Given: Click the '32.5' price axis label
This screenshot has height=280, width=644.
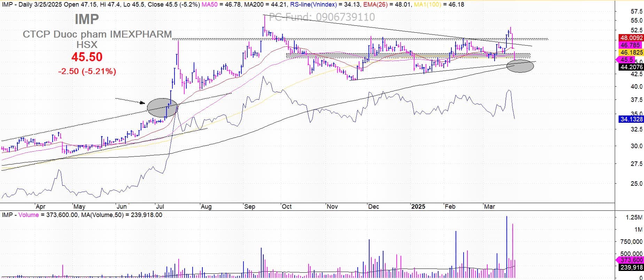Looking at the screenshot, I should click(636, 129).
